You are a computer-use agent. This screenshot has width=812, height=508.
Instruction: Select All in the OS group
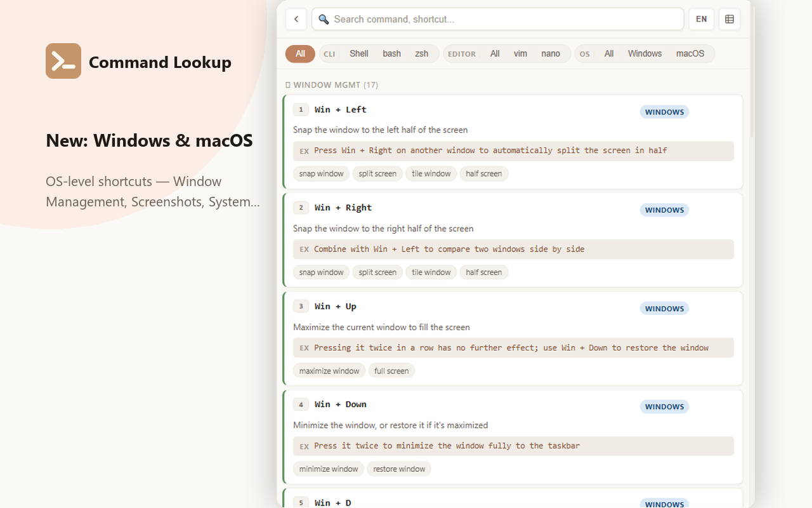609,54
